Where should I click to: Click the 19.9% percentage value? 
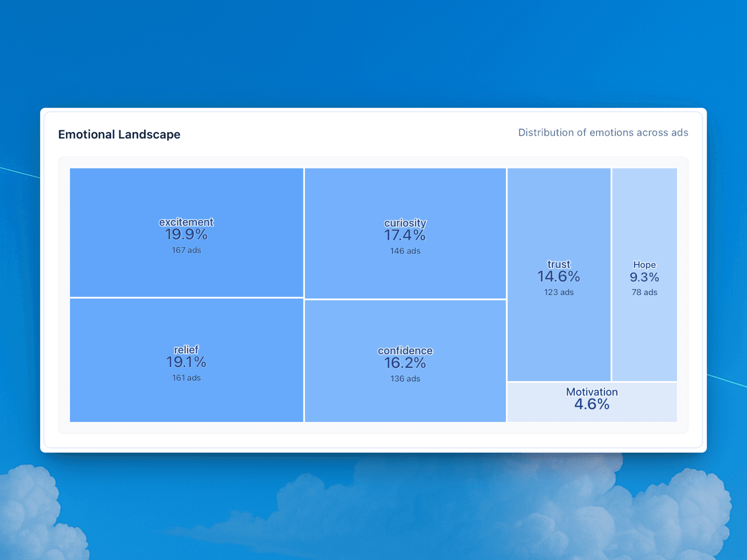[186, 234]
